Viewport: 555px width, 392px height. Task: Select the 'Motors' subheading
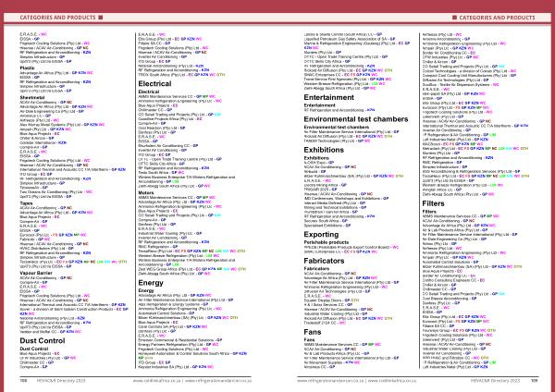click(146, 193)
